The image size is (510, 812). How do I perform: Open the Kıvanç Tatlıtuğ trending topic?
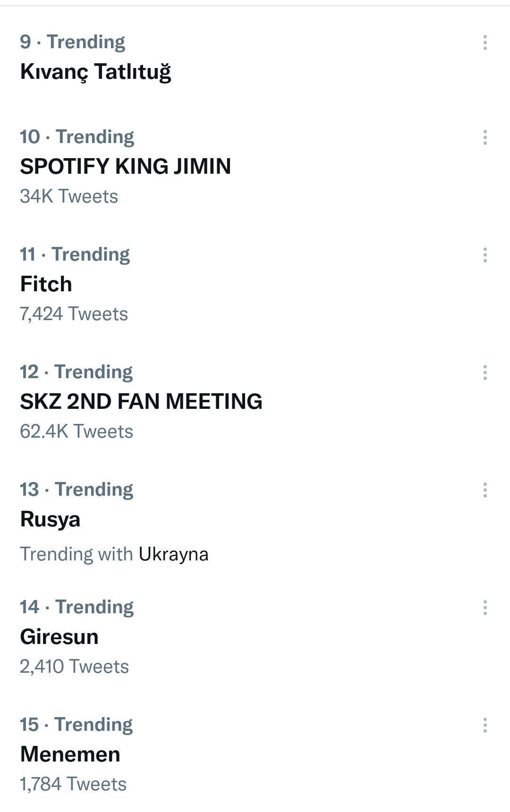(95, 72)
